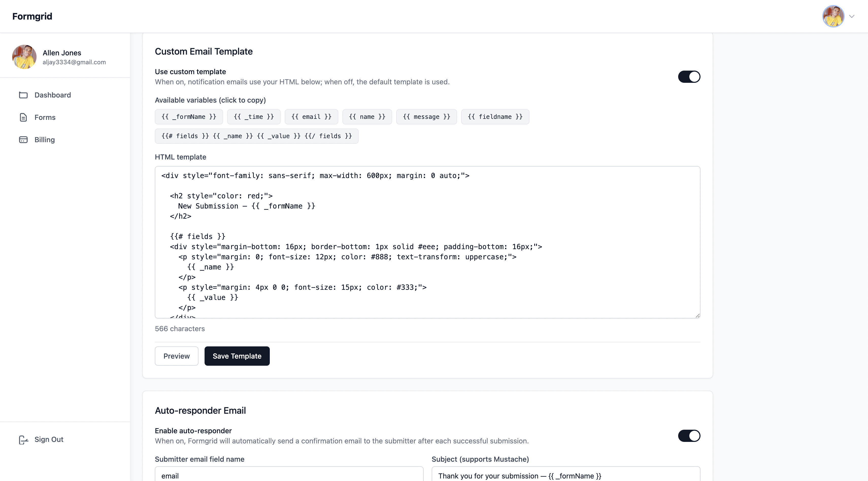Click the Dashboard folder icon
Viewport: 868px width, 481px height.
(23, 95)
